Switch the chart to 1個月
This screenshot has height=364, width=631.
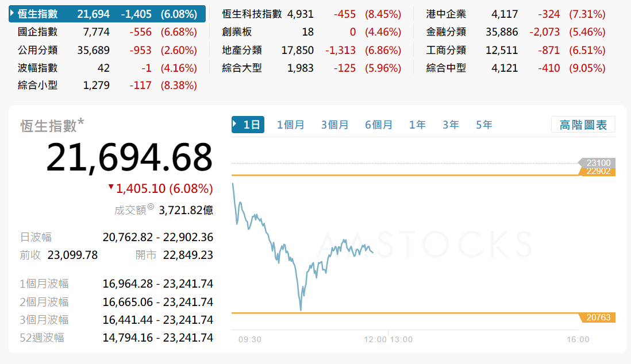[290, 125]
